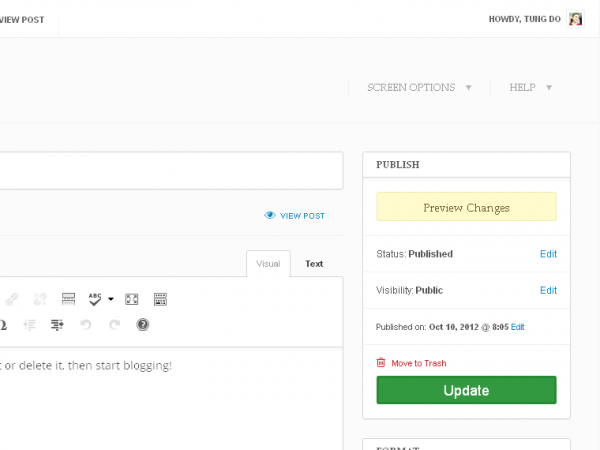This screenshot has height=450, width=600.
Task: Click the outdent icon
Action: pyautogui.click(x=29, y=325)
